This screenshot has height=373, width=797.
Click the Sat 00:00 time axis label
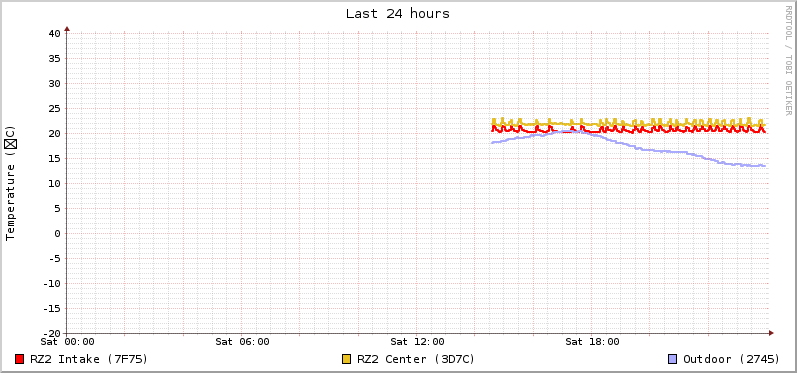(x=67, y=342)
